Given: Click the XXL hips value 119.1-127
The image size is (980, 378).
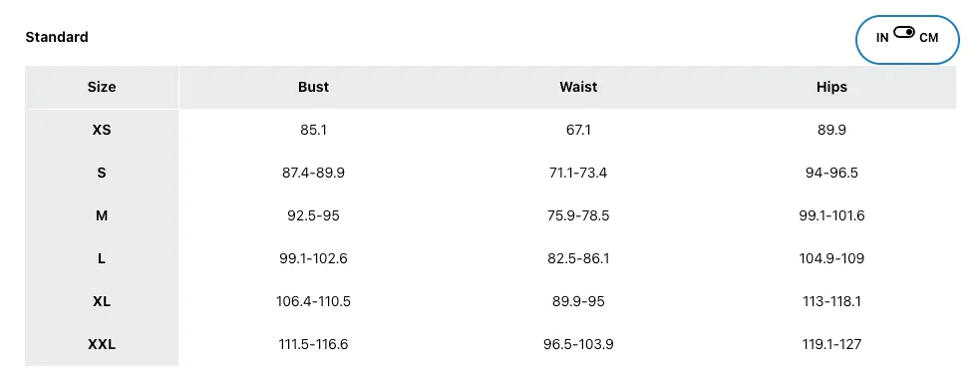Looking at the screenshot, I should [831, 344].
